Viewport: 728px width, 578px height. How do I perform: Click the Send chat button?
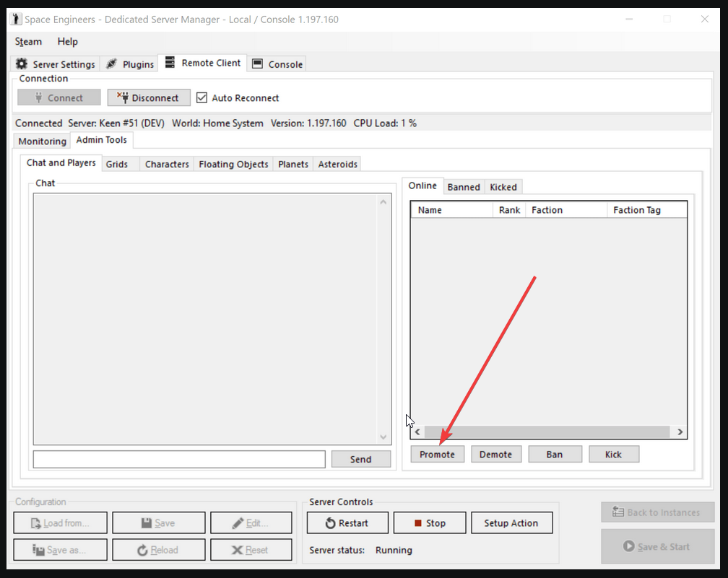[360, 459]
